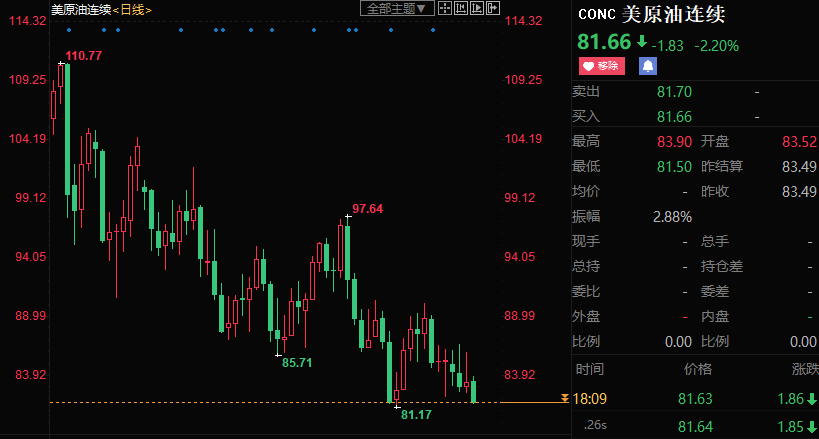Click 移除 to remove from watchlist
Viewport: 819px width, 439px height.
[607, 66]
